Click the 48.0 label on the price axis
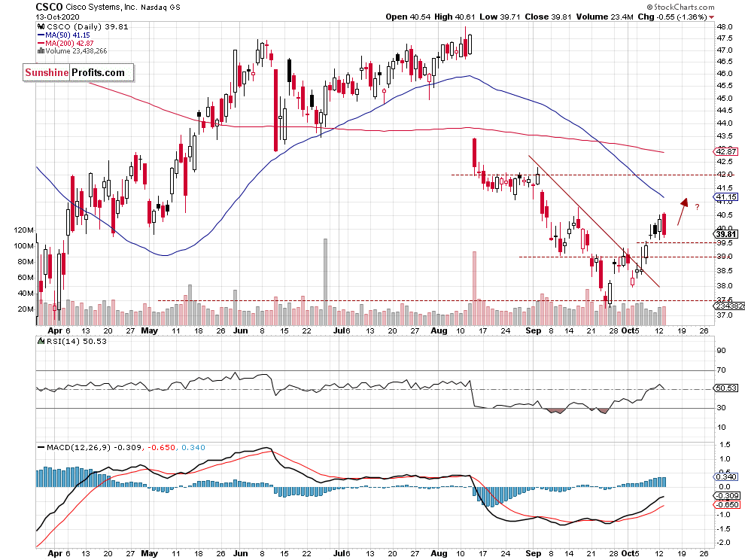Screen dimensions: 745x560 click(x=725, y=26)
